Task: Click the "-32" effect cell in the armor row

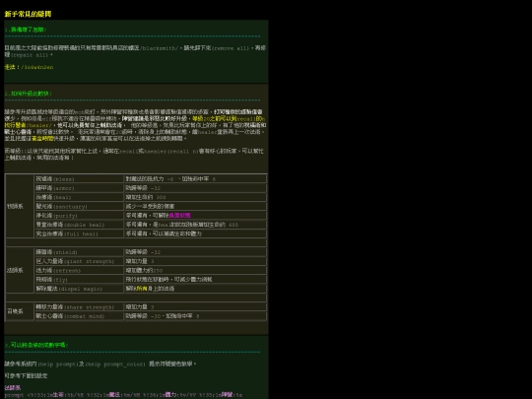Action: coord(195,188)
